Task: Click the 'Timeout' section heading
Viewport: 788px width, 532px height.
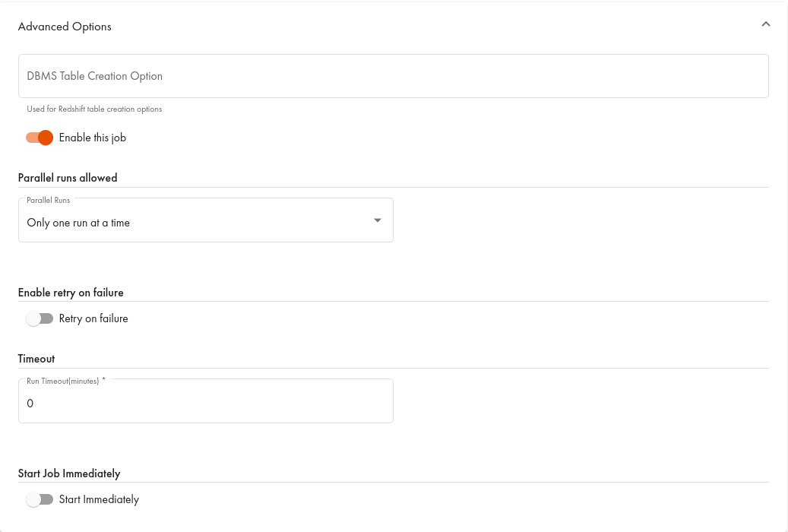Action: [36, 359]
